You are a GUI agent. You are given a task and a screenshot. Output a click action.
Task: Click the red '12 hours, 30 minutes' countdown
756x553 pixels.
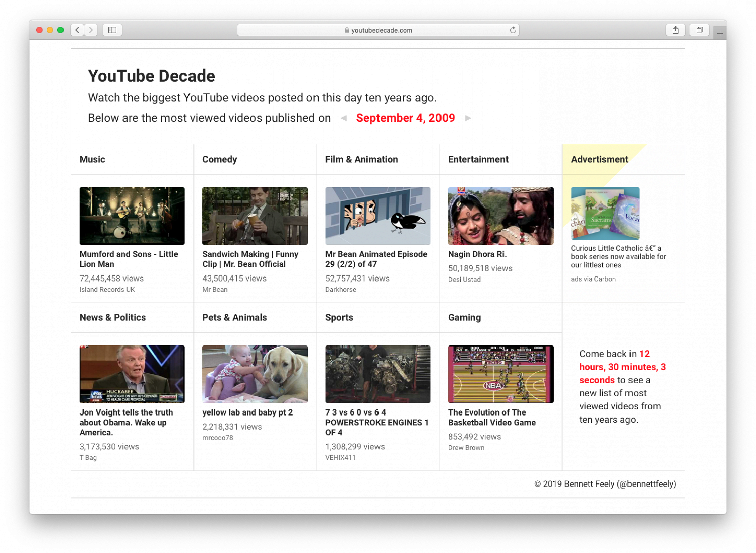[x=623, y=367]
